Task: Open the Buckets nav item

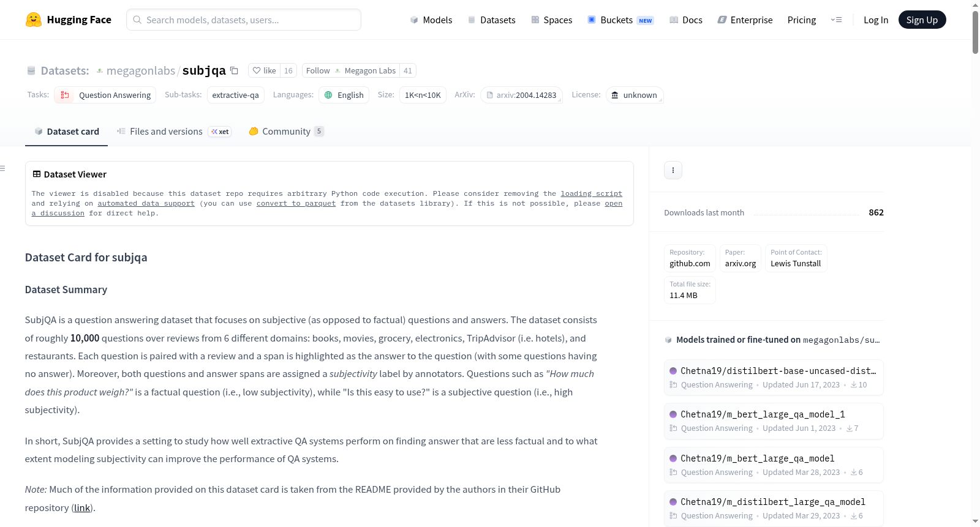Action: (620, 20)
